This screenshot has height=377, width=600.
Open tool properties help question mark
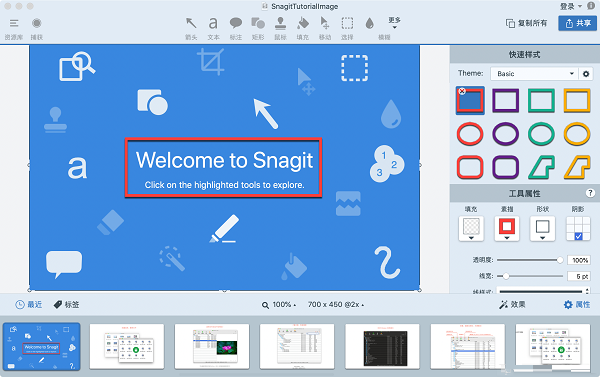tap(590, 193)
